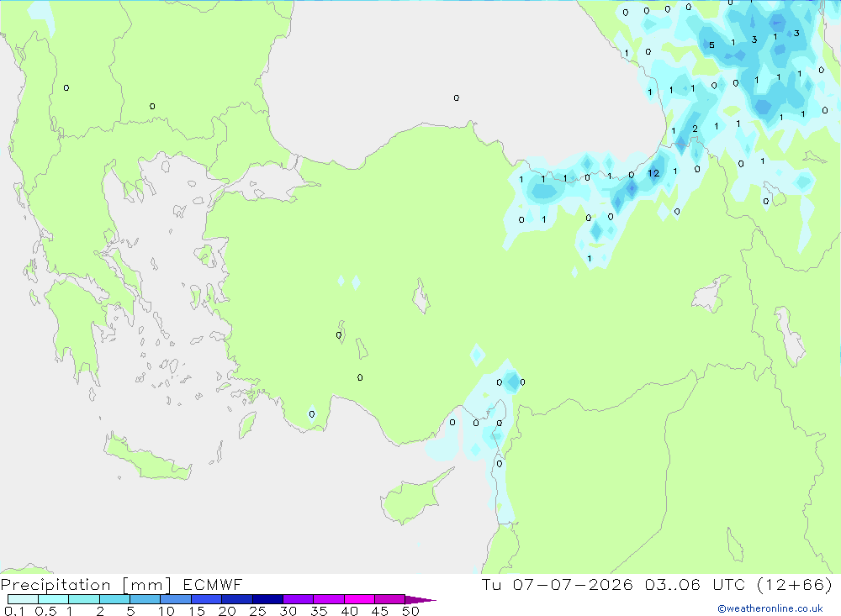Select the 1–2 mm legend color swatch

click(x=84, y=599)
